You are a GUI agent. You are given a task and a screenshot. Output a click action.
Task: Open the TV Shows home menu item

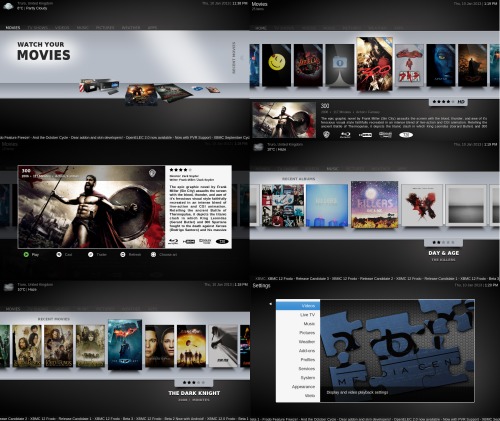pyautogui.click(x=37, y=28)
